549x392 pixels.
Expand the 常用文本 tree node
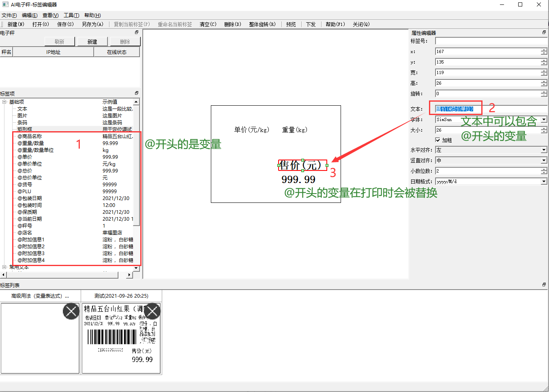4,267
